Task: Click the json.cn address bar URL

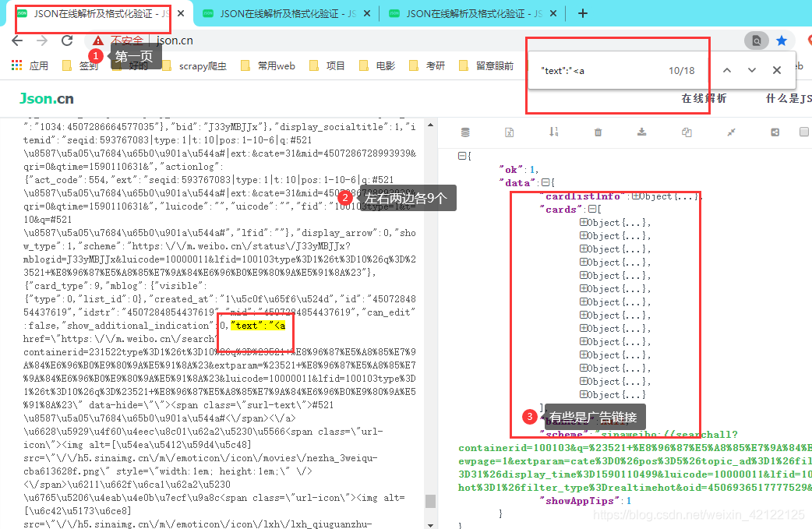Action: [175, 41]
